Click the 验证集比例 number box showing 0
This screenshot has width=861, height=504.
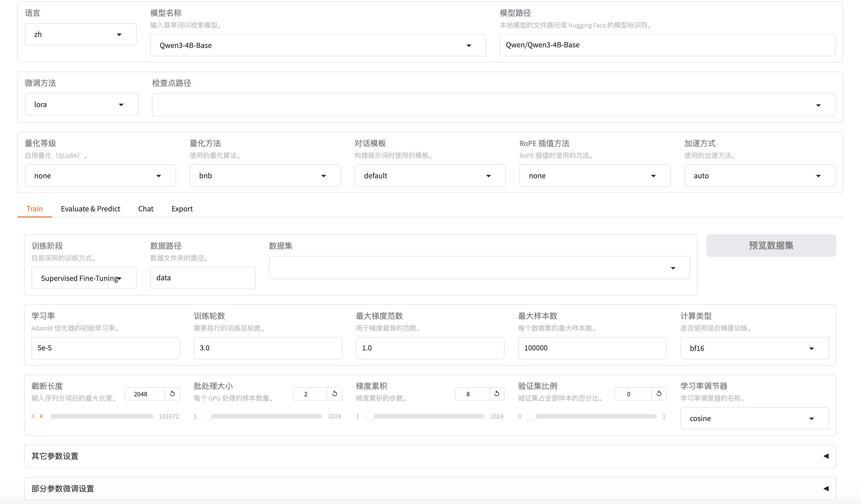click(x=633, y=394)
